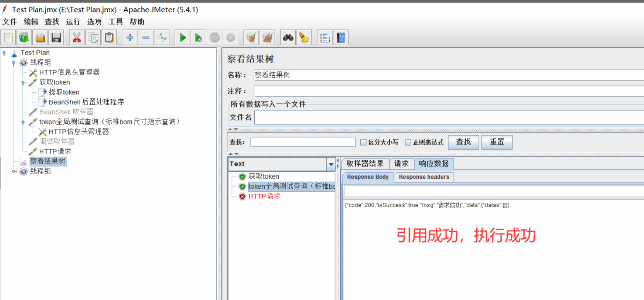Viewport: 644px width, 300px height.
Task: Collapse the token全局测试查询 node toggle
Action: coord(24,122)
